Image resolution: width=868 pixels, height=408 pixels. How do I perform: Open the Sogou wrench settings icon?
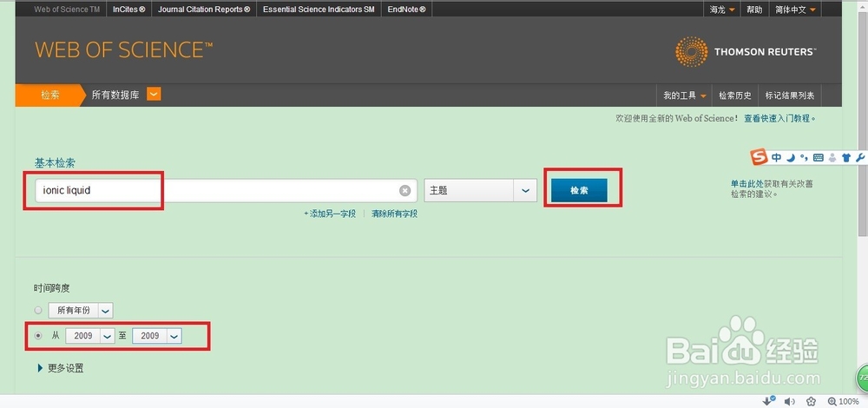[859, 158]
